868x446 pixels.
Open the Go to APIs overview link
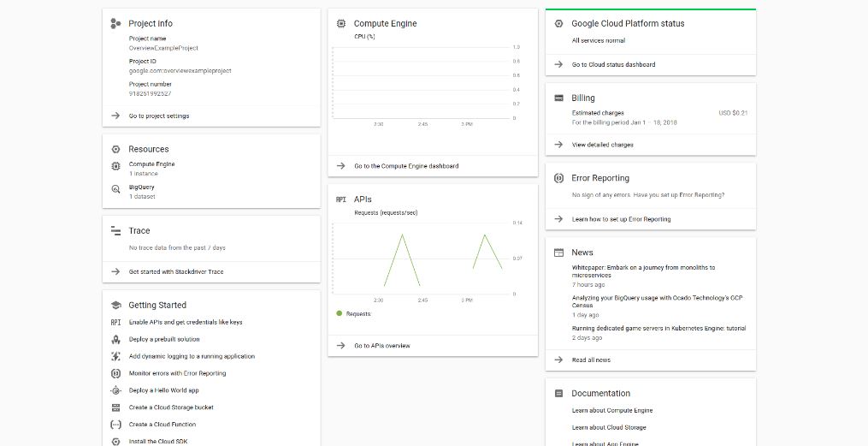(382, 346)
